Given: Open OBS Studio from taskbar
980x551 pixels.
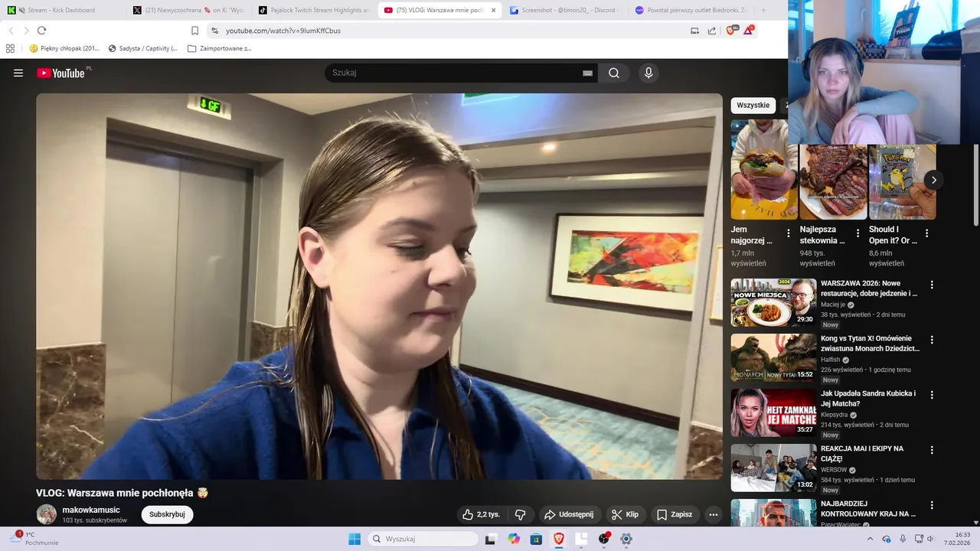Looking at the screenshot, I should pyautogui.click(x=604, y=539).
